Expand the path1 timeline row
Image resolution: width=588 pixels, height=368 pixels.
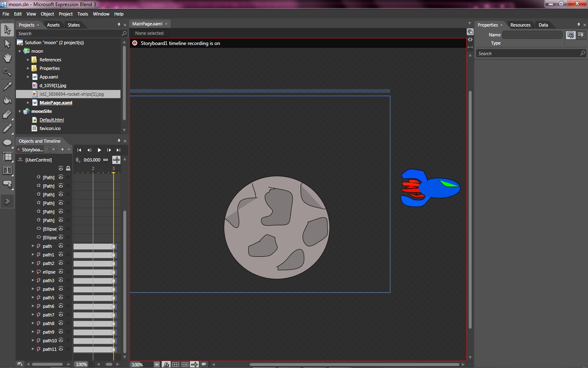[x=33, y=255]
